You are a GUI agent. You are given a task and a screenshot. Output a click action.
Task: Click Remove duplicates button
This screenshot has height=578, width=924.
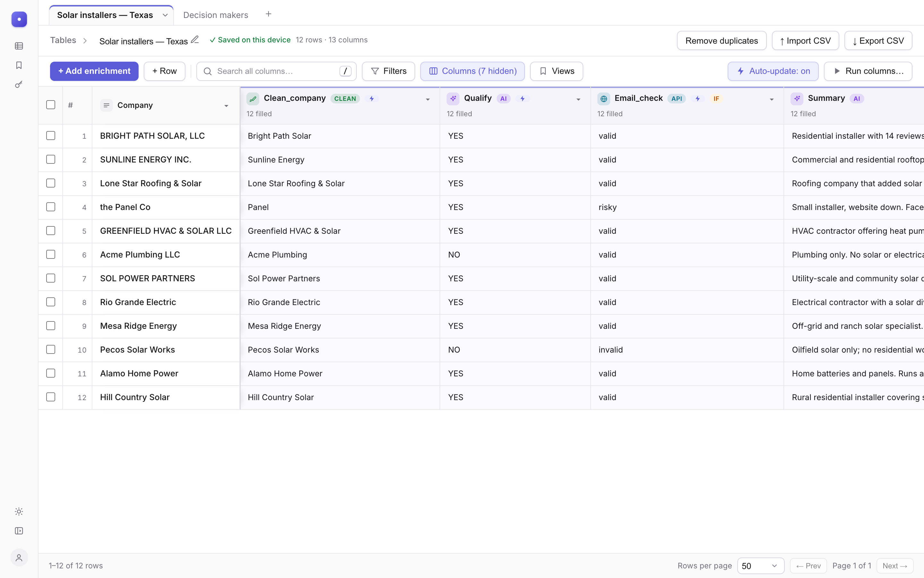coord(721,40)
